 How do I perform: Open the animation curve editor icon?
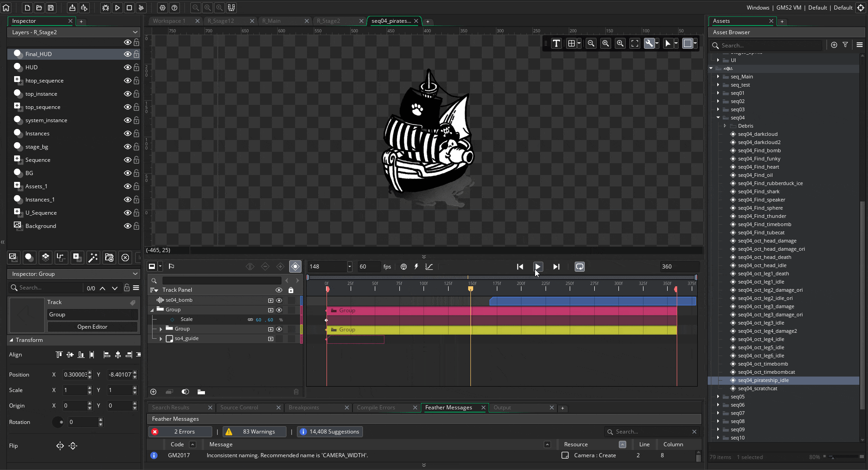pos(429,267)
